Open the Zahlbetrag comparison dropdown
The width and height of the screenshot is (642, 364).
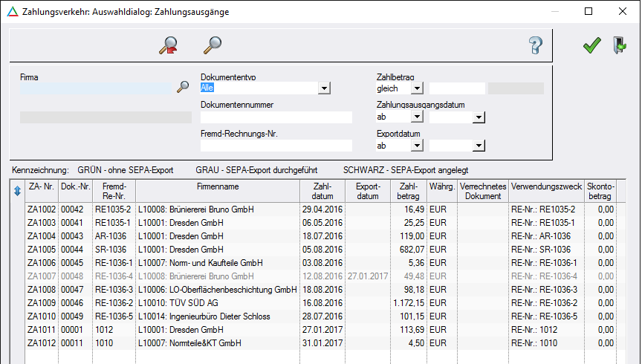click(417, 88)
